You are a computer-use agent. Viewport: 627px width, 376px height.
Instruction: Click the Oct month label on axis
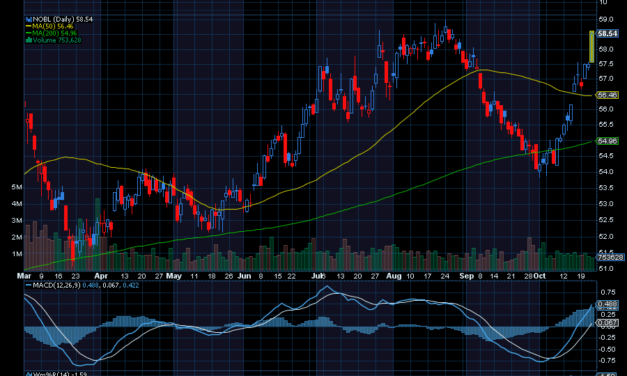pos(540,276)
